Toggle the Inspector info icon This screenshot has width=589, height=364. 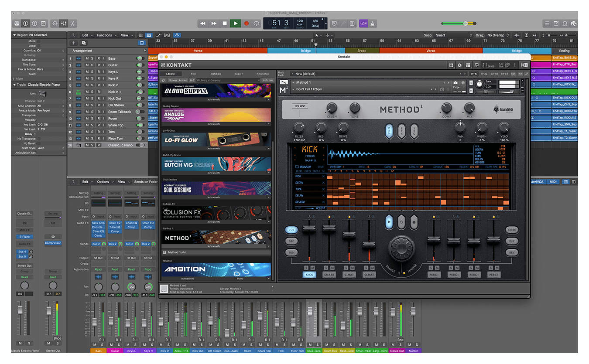[x=25, y=23]
